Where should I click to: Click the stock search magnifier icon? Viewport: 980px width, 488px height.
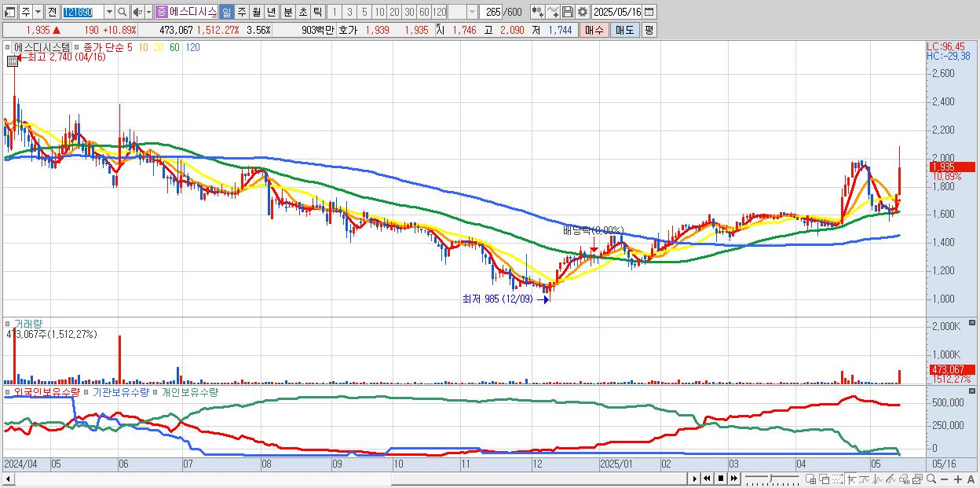click(122, 13)
